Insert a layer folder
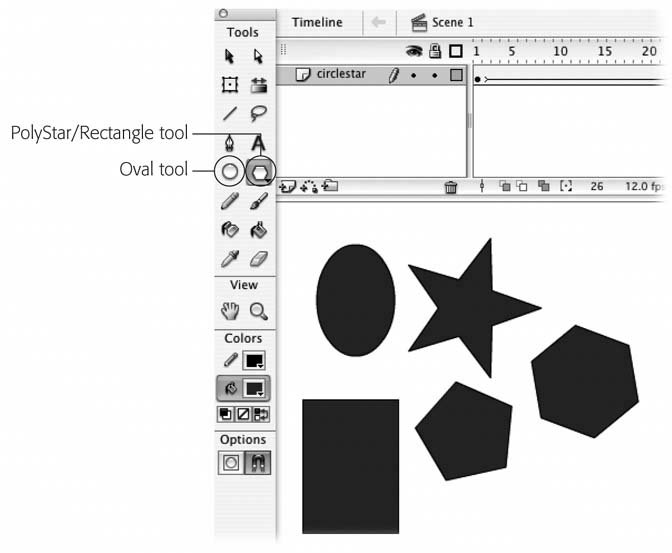Image resolution: width=672 pixels, height=553 pixels. (330, 186)
